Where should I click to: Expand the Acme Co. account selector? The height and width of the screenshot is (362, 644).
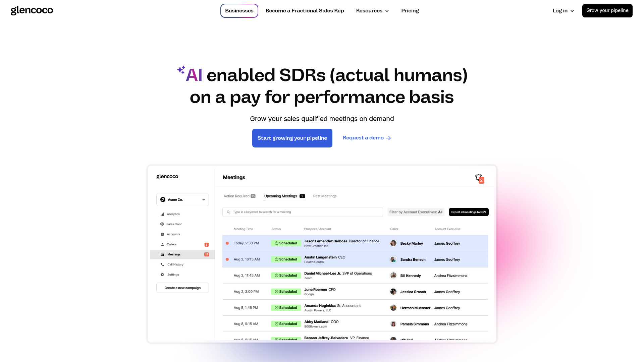pyautogui.click(x=182, y=199)
